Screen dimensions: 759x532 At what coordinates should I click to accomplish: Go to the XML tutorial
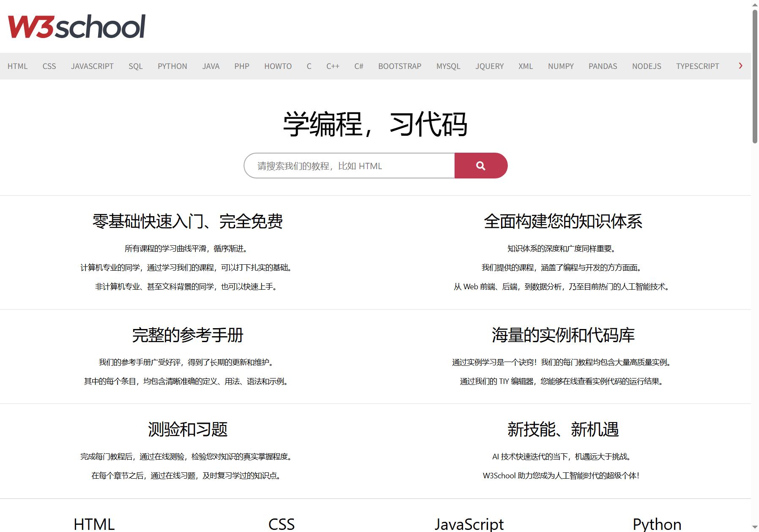coord(526,66)
